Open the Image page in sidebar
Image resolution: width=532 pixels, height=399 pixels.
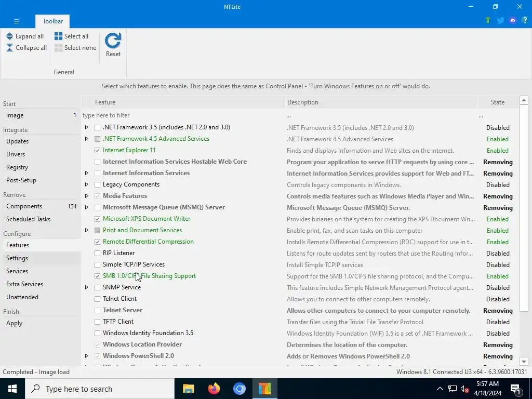coord(41,115)
